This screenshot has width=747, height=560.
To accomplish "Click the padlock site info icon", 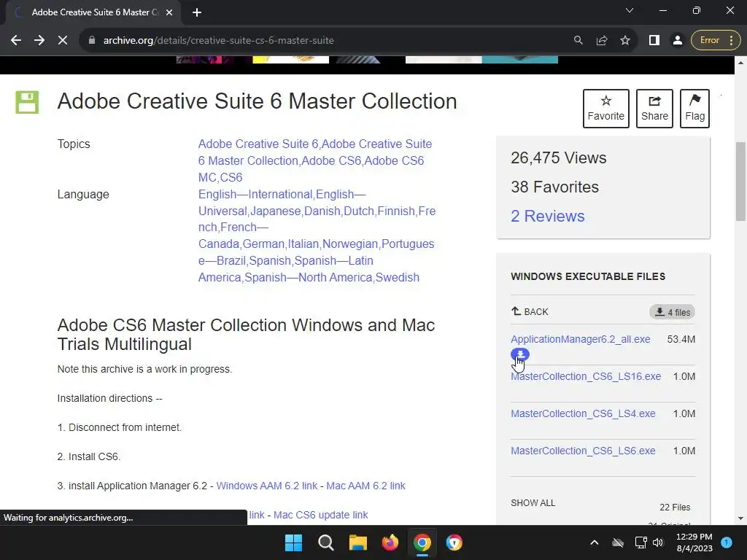I will pyautogui.click(x=92, y=41).
